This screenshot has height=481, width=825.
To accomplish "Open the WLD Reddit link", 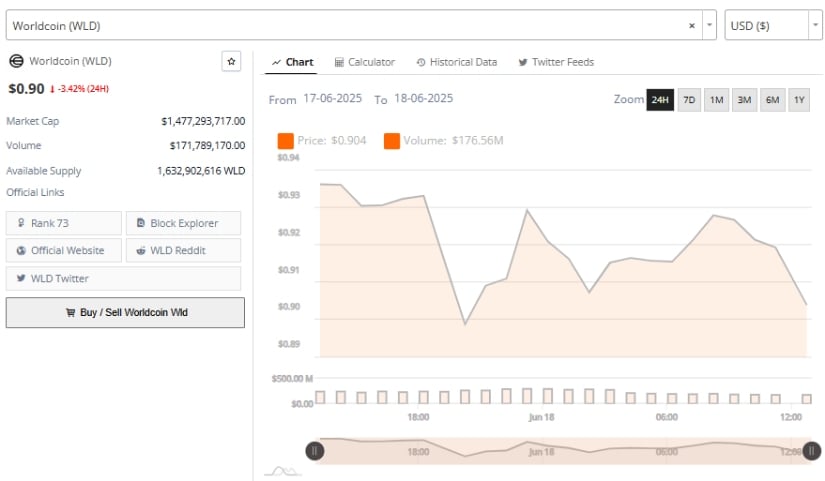I will point(183,250).
